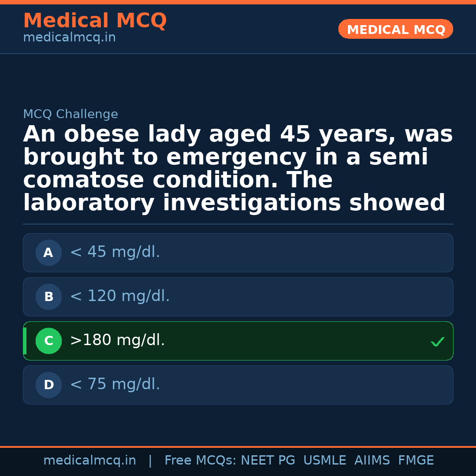The image size is (476, 476).
Task: Select answer '< 45 mg/dl.'
Action: click(x=115, y=253)
